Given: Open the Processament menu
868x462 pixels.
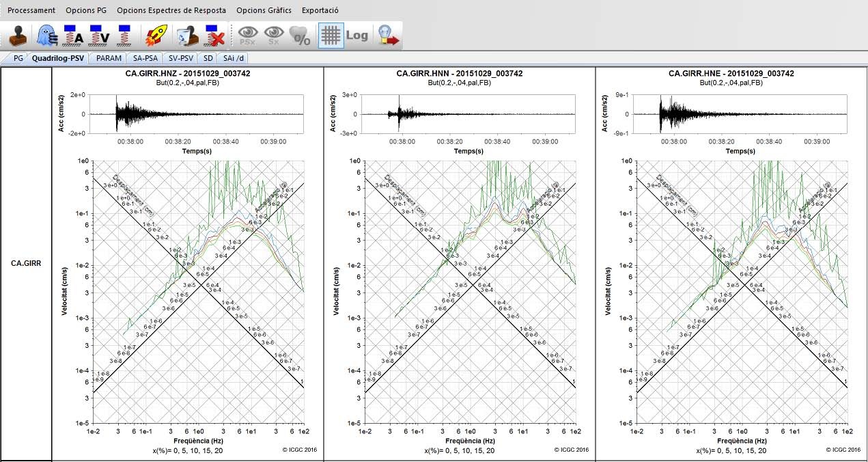Looking at the screenshot, I should click(x=31, y=11).
